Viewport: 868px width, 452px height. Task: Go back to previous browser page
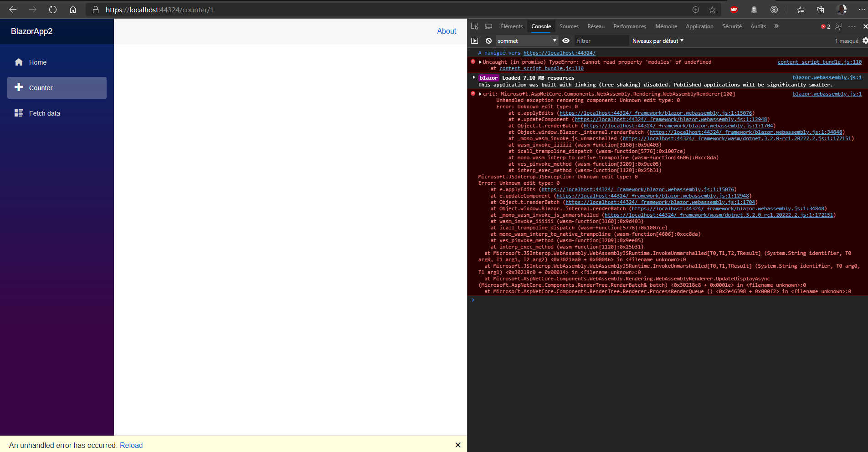tap(13, 10)
